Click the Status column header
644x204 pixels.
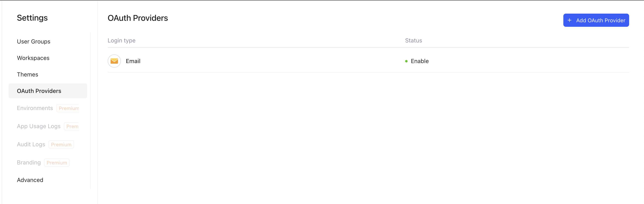413,40
